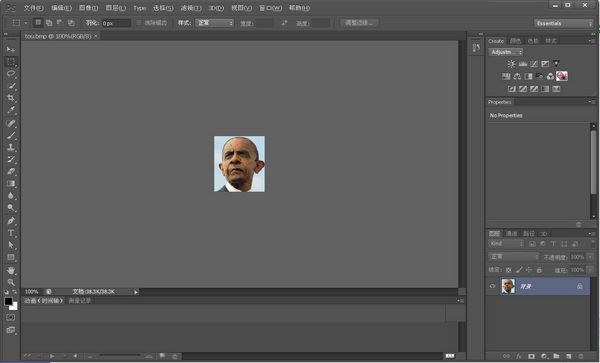Open the fill slider dropdown arrow

pyautogui.click(x=590, y=270)
